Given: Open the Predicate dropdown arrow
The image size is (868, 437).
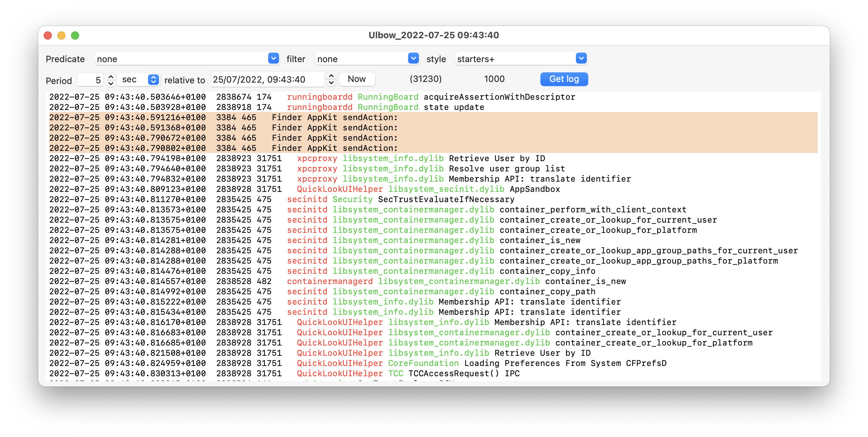Looking at the screenshot, I should click(x=273, y=58).
